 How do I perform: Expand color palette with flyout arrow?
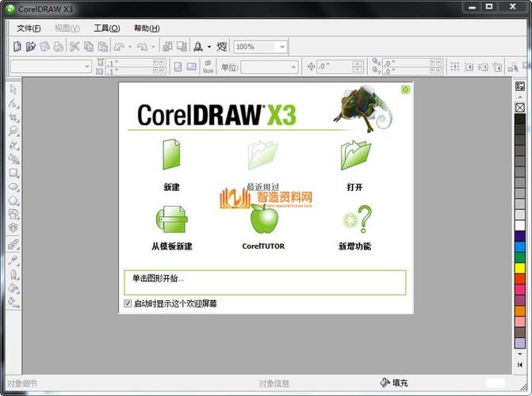[520, 365]
